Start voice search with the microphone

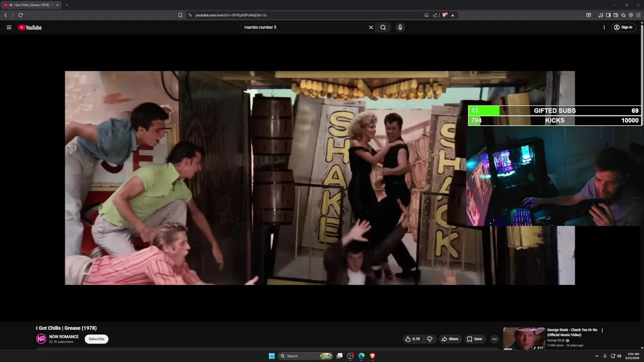point(400,28)
